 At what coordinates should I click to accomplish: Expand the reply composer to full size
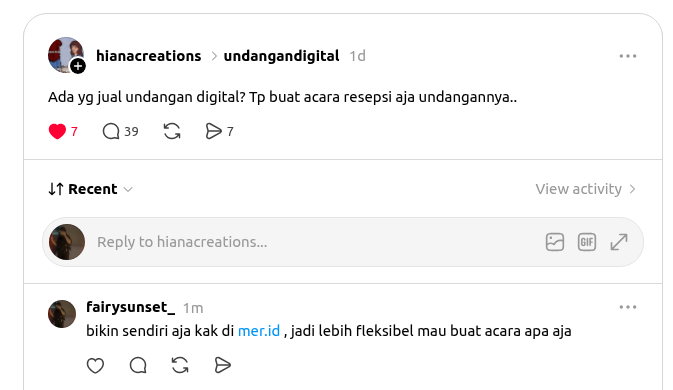tap(619, 242)
